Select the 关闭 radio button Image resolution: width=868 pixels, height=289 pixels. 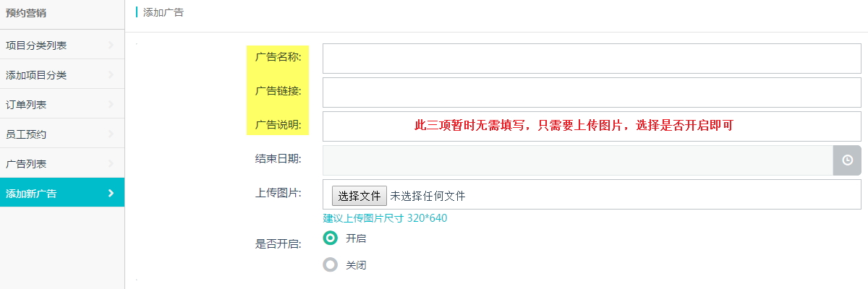pyautogui.click(x=331, y=265)
